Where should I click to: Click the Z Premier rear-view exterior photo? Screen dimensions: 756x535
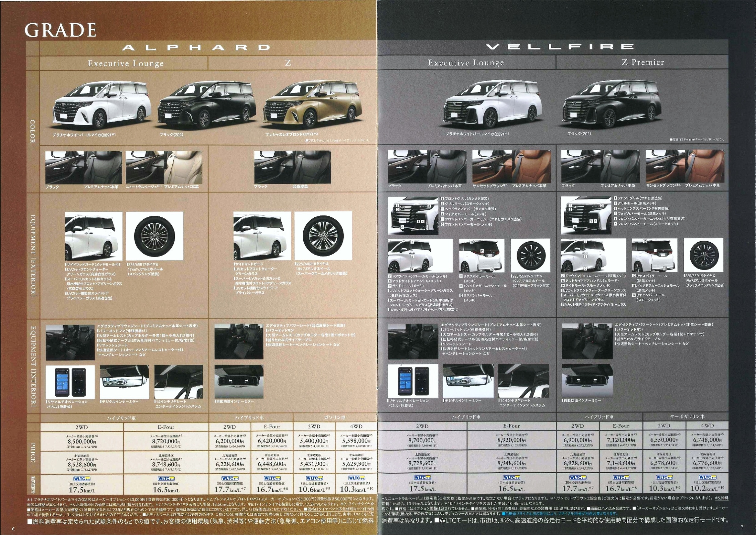[x=655, y=255]
